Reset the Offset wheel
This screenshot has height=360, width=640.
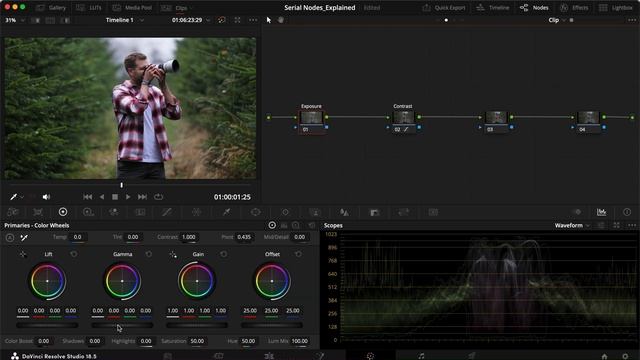coord(299,254)
